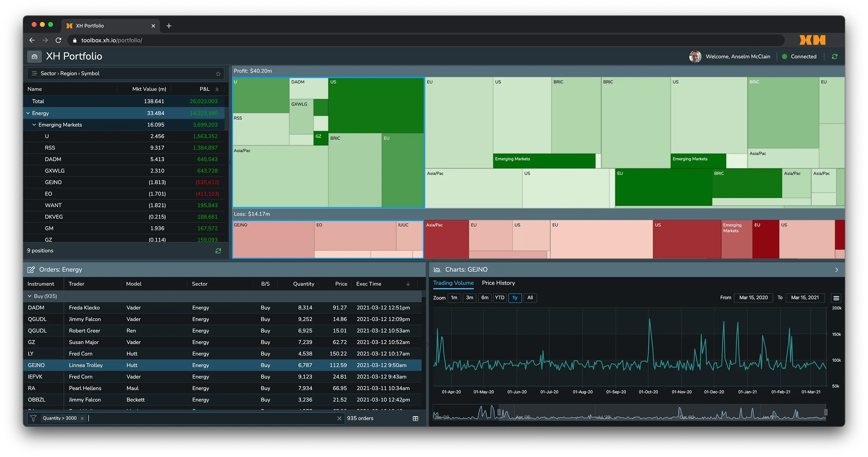This screenshot has width=868, height=457.
Task: Click the chart icon in the Charts: GEJNO header
Action: pos(437,269)
